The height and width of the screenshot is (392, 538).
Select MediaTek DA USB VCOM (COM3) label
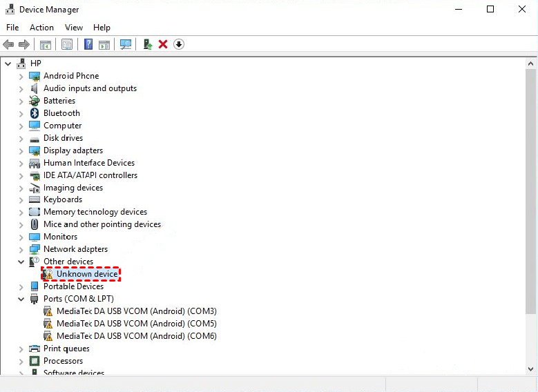(137, 311)
